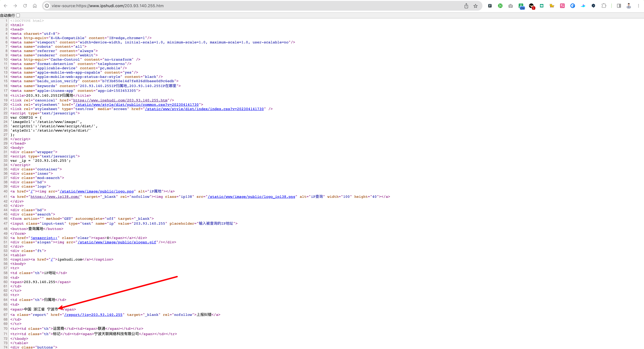Open the browser home page
The image size is (644, 349).
[x=35, y=6]
